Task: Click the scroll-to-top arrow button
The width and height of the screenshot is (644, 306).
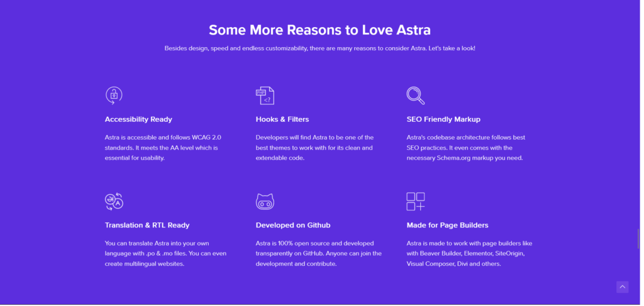Action: 622,287
